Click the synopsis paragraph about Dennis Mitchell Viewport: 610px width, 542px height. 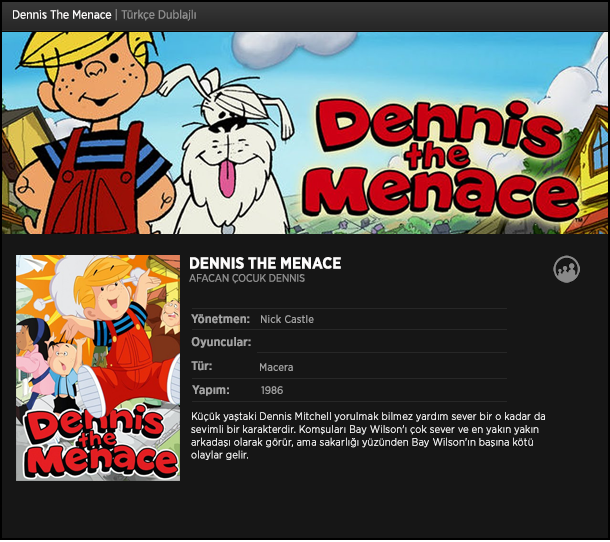point(368,436)
